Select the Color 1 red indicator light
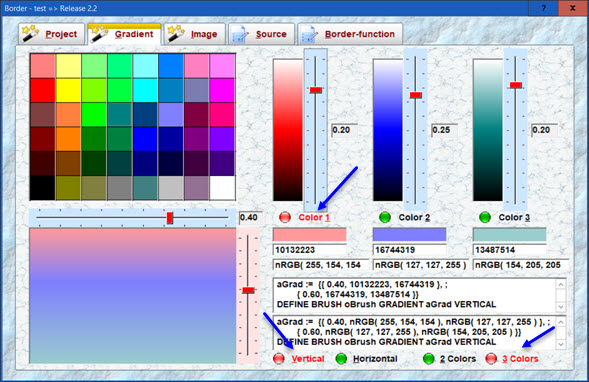589x382 pixels. pos(285,217)
